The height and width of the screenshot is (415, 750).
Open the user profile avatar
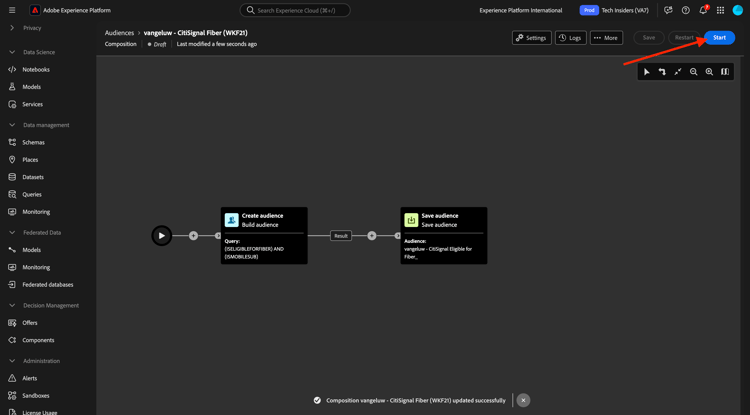coord(738,10)
